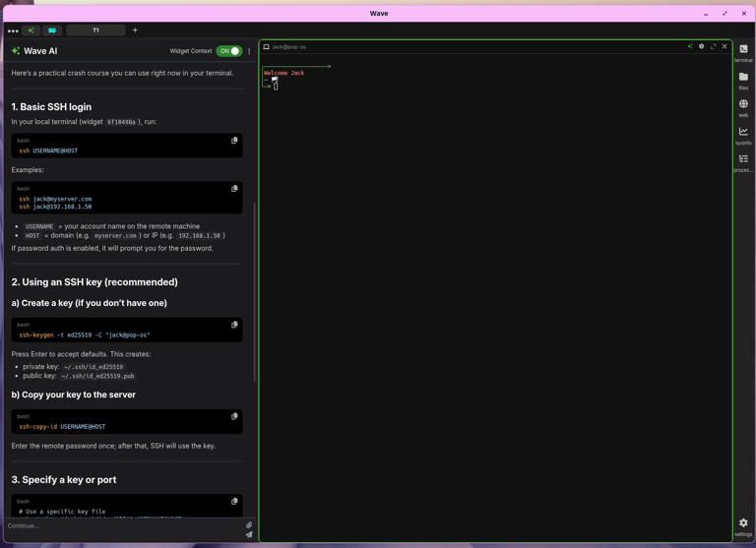Click the terminal block icon beside jack@pop-os
This screenshot has height=548, width=756.
coord(266,47)
